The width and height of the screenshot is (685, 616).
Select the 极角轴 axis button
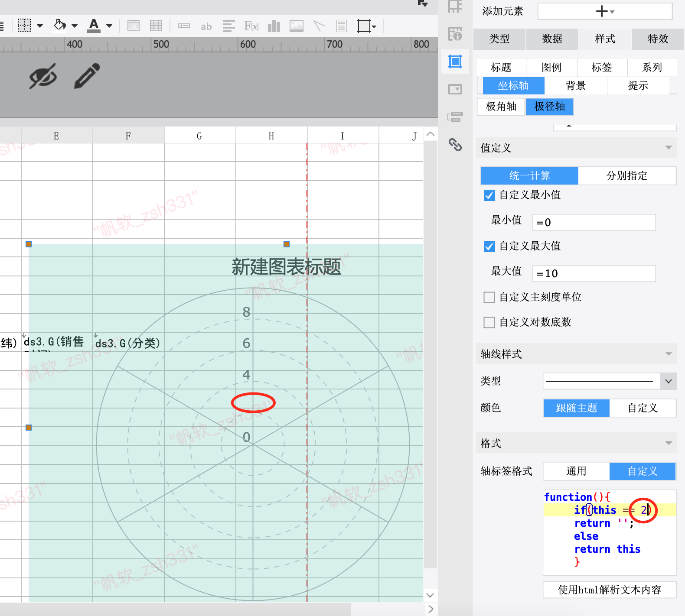tap(501, 107)
